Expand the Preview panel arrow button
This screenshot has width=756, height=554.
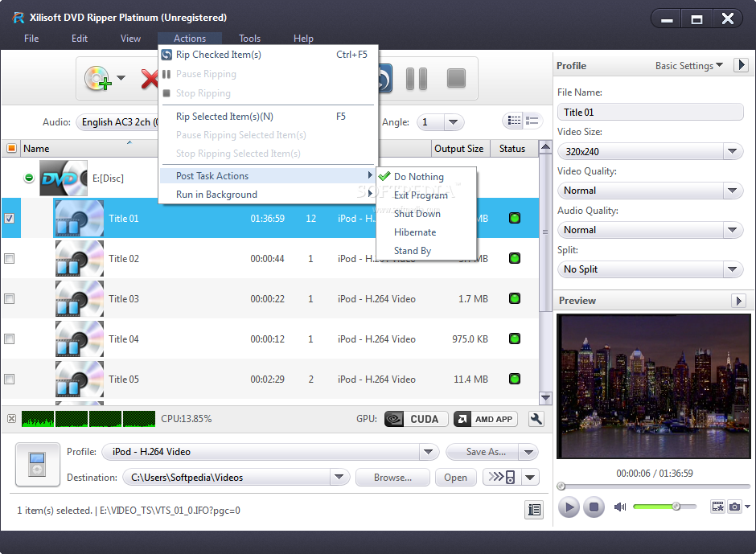738,301
